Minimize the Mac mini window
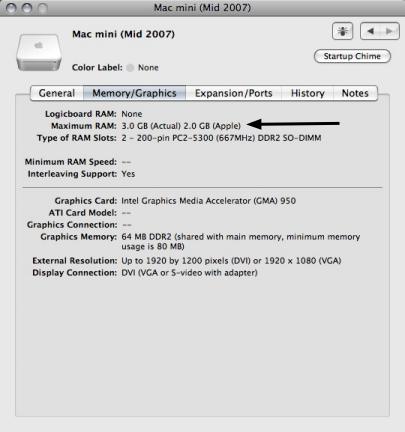This screenshot has width=405, height=432. click(x=27, y=8)
